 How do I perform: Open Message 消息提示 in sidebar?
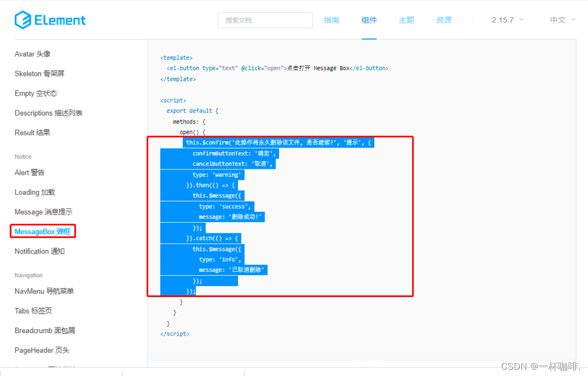point(43,212)
